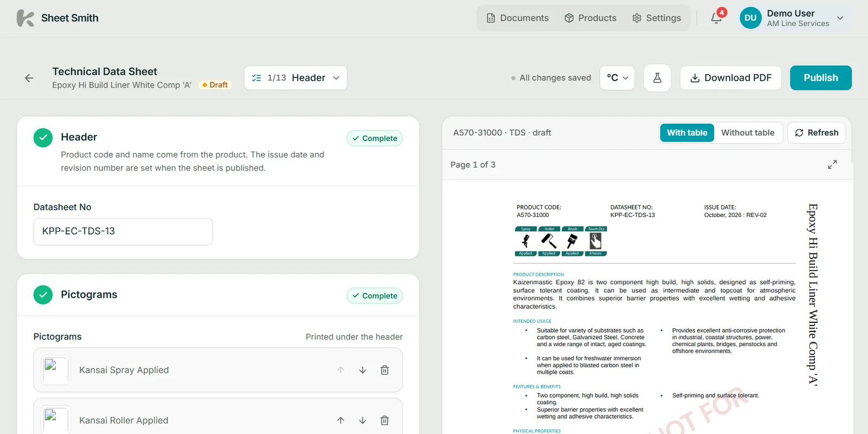This screenshot has width=868, height=434.
Task: Click the Kansai Spray Applied label
Action: click(124, 370)
